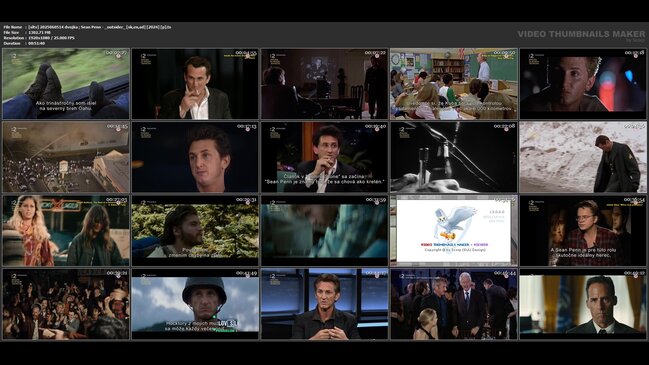Click the channel 2 logo on second thumbnail
The width and height of the screenshot is (649, 365).
(x=143, y=55)
